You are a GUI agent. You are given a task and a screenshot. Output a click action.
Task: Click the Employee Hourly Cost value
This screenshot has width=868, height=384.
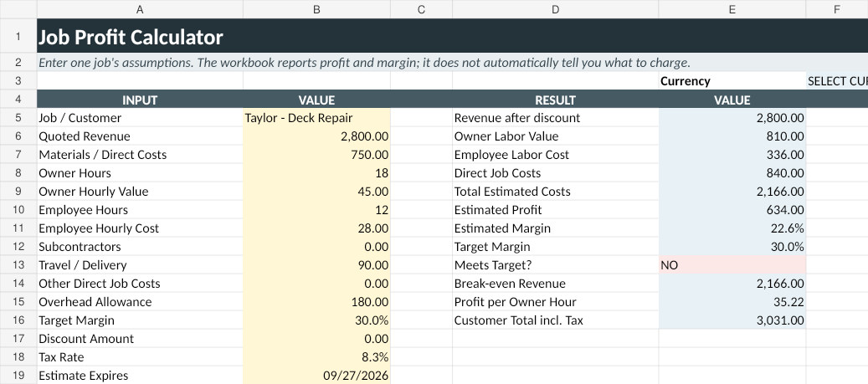coord(316,228)
